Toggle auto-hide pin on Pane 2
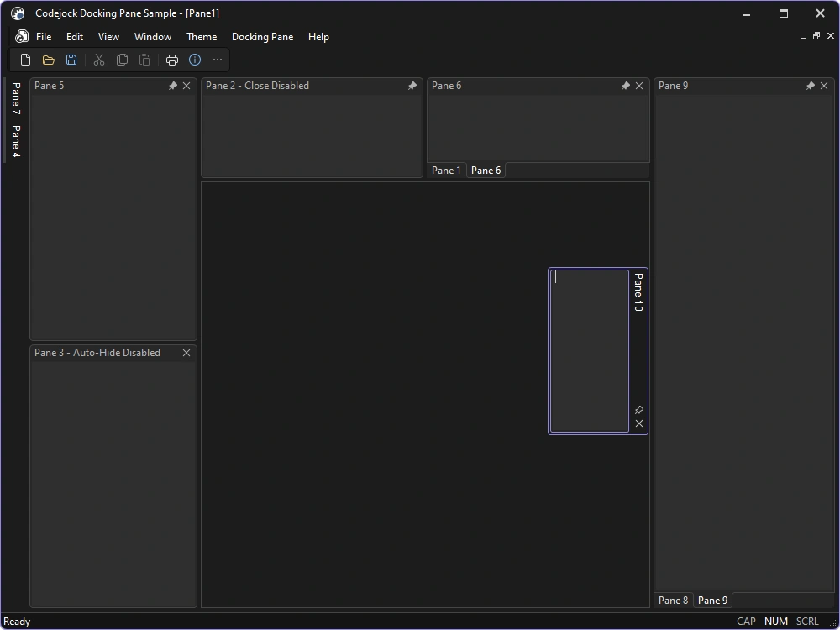The height and width of the screenshot is (630, 840). [x=412, y=86]
